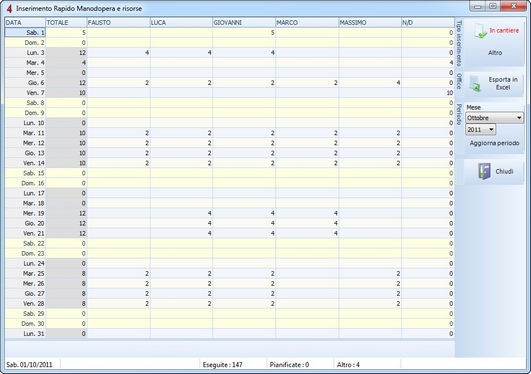The image size is (531, 374).
Task: Click the LUCA column header
Action: (x=181, y=23)
